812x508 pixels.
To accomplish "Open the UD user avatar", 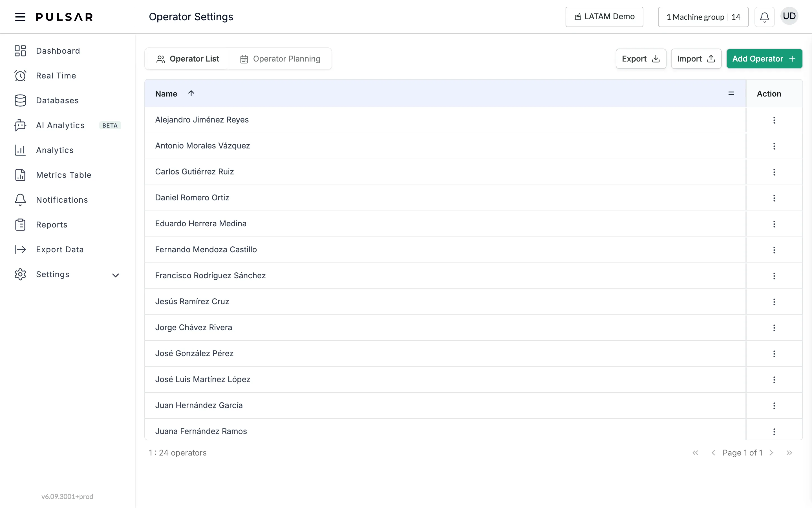I will (789, 16).
